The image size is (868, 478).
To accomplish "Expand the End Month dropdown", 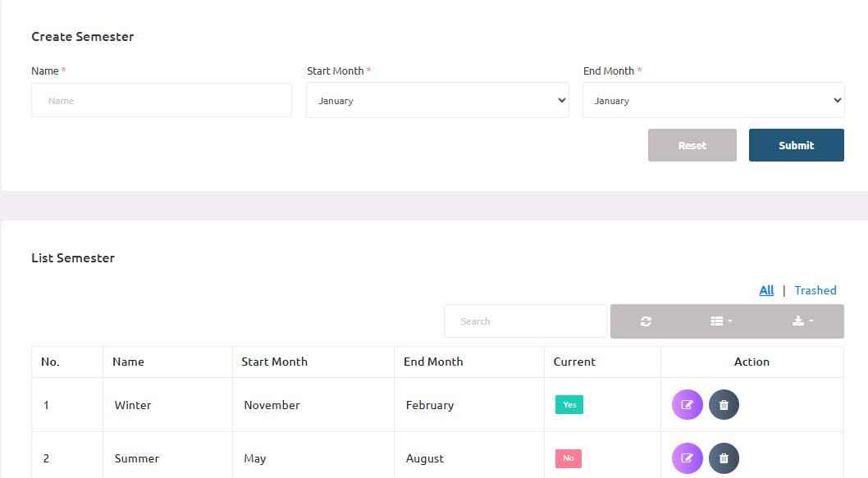I will [713, 101].
